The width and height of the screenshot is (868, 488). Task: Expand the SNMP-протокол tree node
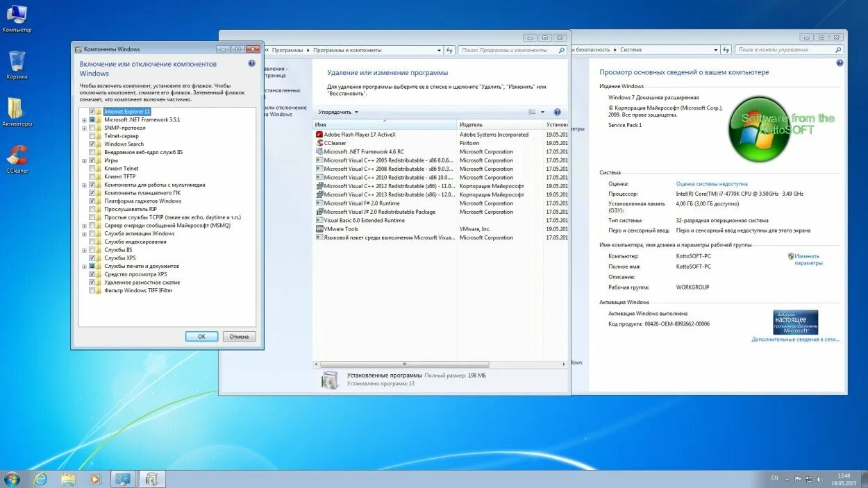84,128
